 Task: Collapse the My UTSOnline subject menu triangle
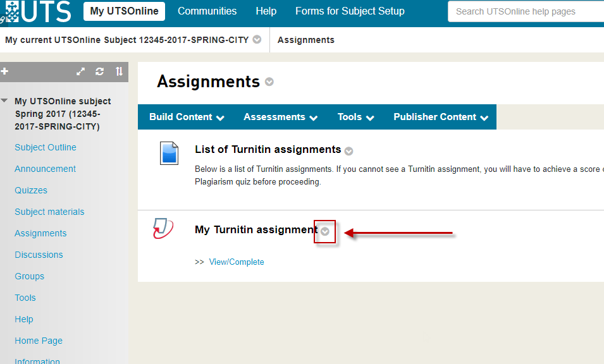(x=5, y=101)
